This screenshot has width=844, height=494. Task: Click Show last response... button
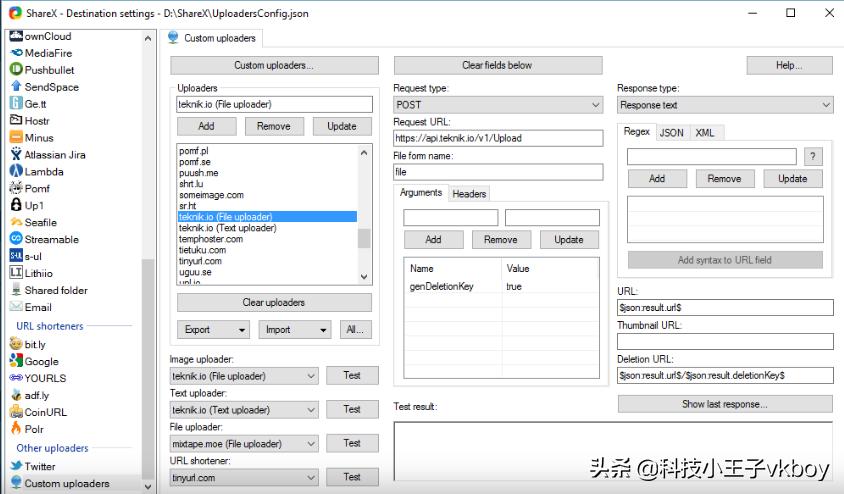click(725, 404)
